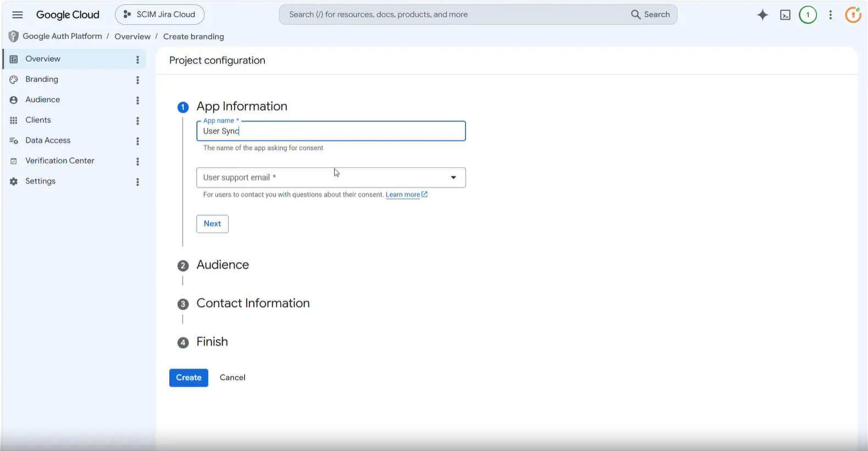Open more options for Branding
This screenshot has height=451, width=868.
(137, 80)
